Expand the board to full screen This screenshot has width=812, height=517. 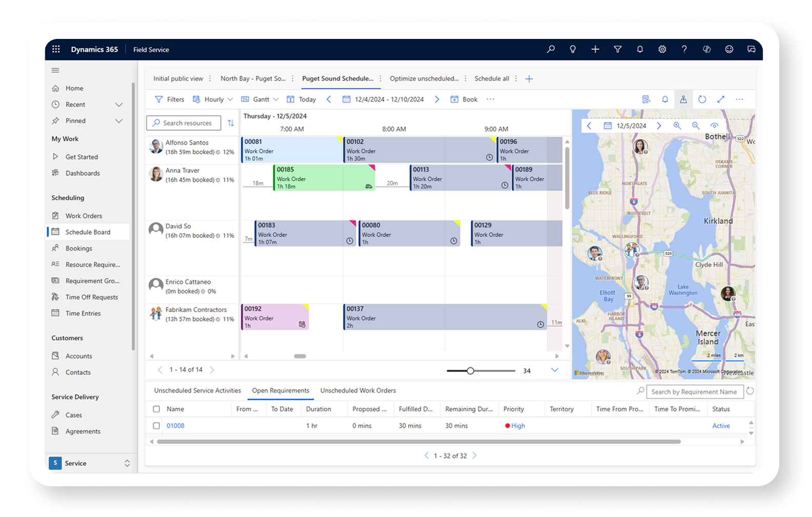(x=721, y=99)
